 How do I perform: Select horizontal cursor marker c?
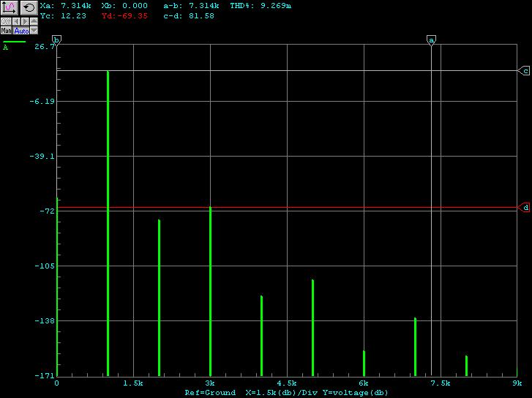point(524,71)
